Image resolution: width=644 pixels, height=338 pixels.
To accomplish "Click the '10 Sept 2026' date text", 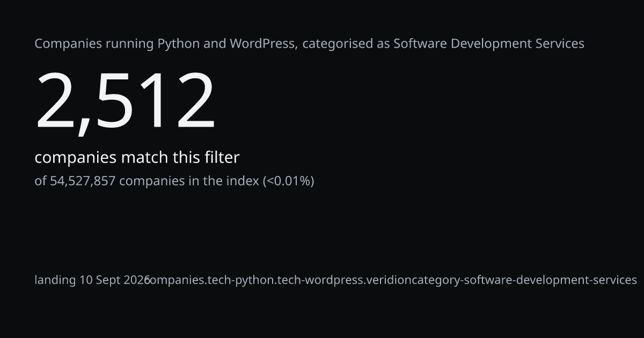I will [x=115, y=280].
